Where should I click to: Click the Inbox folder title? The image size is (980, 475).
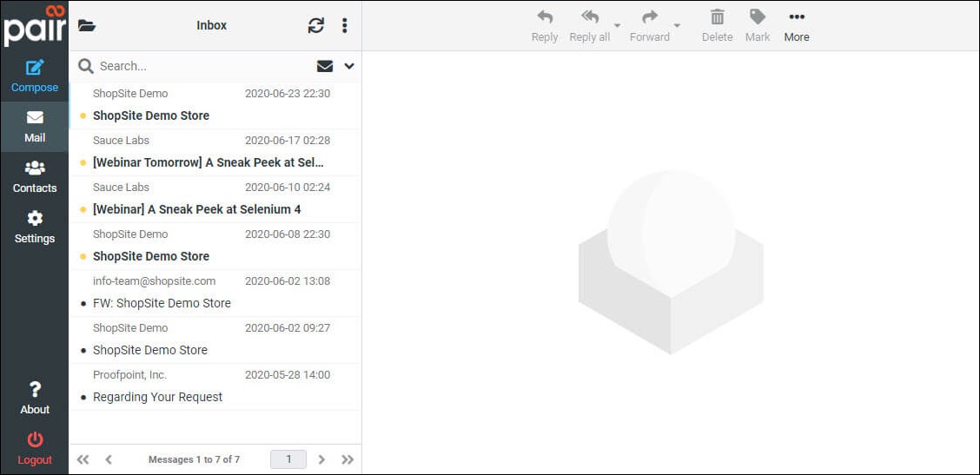click(212, 26)
